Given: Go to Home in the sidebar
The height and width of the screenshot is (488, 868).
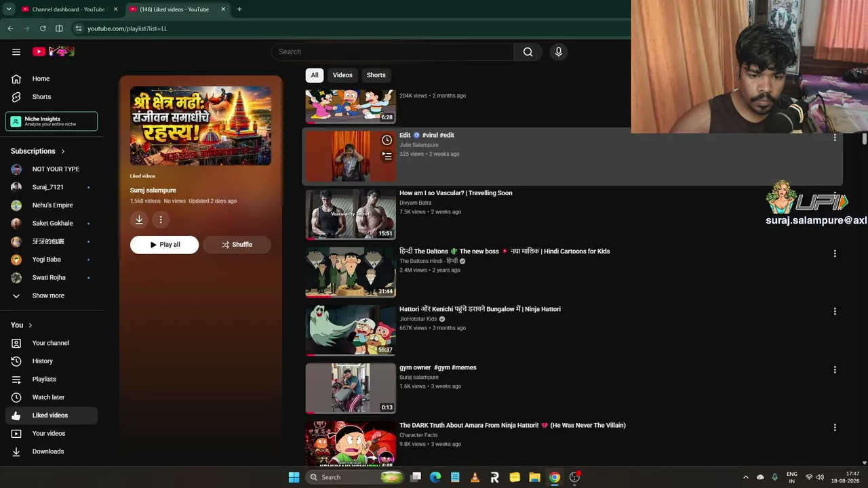Looking at the screenshot, I should coord(52,79).
